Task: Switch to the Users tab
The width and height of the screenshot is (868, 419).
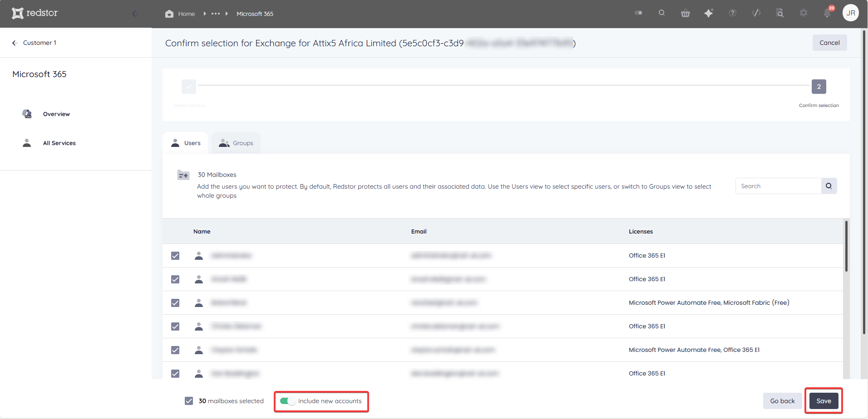Action: 186,143
